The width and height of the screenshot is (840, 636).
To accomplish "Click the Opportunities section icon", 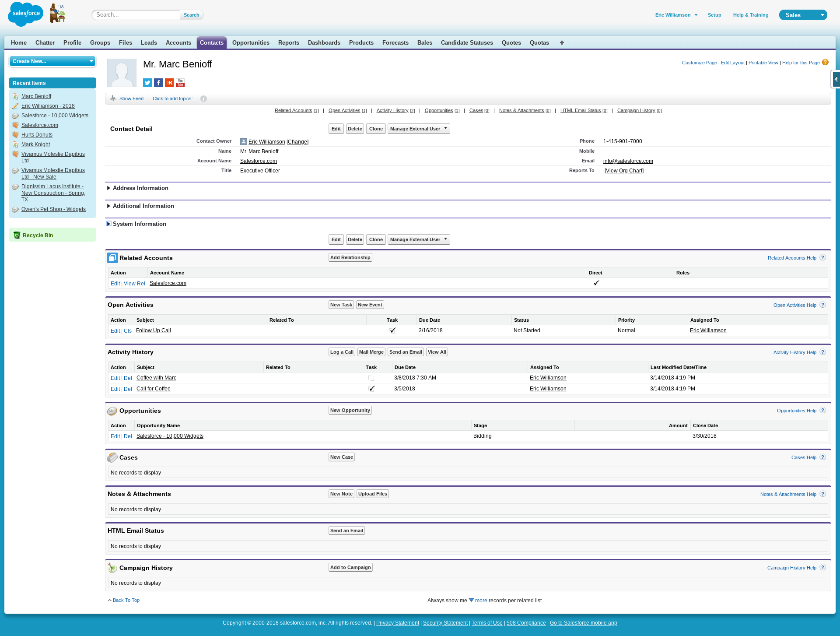I will click(x=112, y=411).
